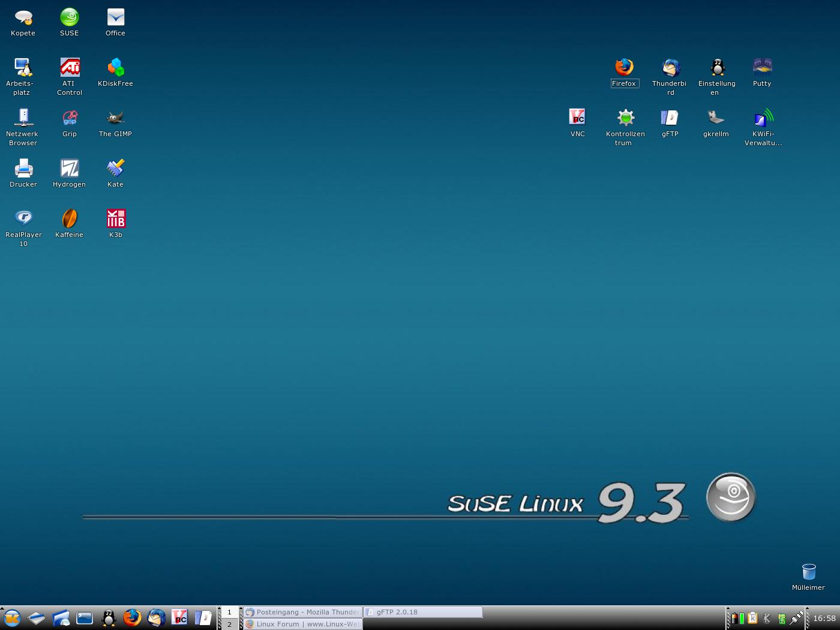The height and width of the screenshot is (630, 840).
Task: Select the Firefox desktop icon
Action: 624,73
